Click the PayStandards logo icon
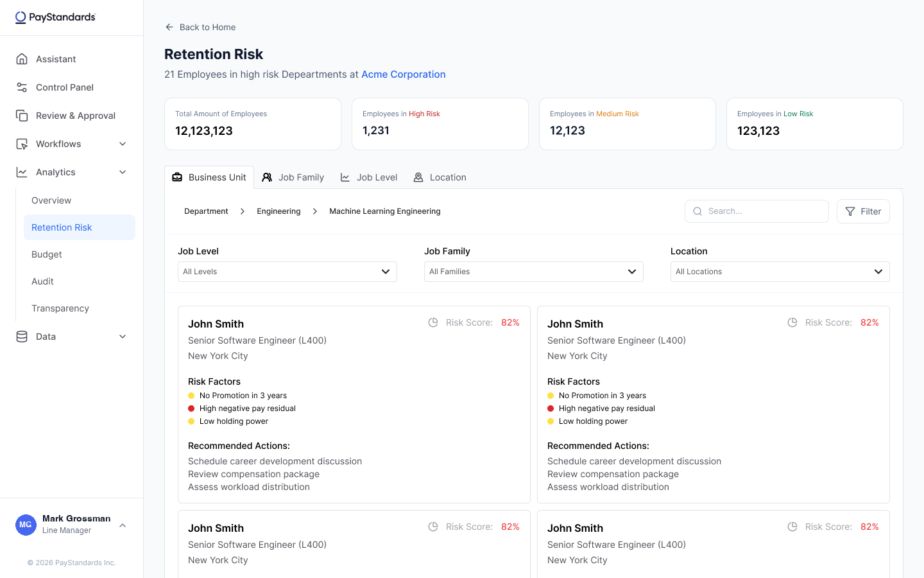924x578 pixels. tap(21, 17)
